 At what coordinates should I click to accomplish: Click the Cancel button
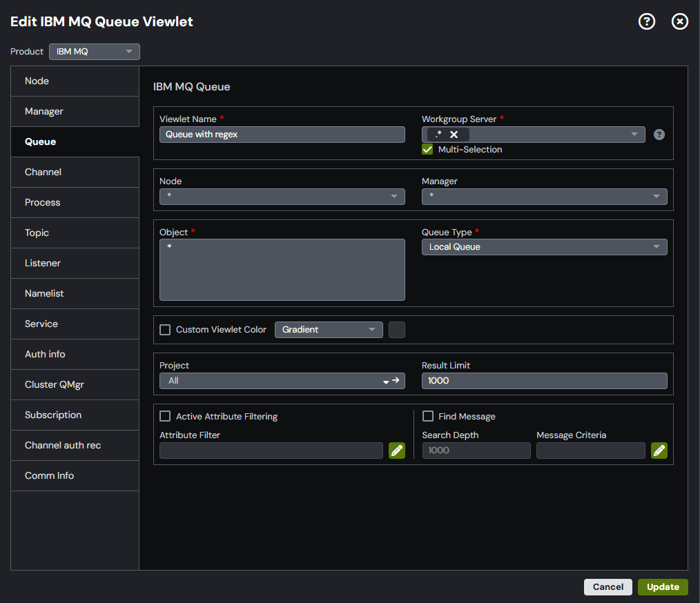point(607,587)
